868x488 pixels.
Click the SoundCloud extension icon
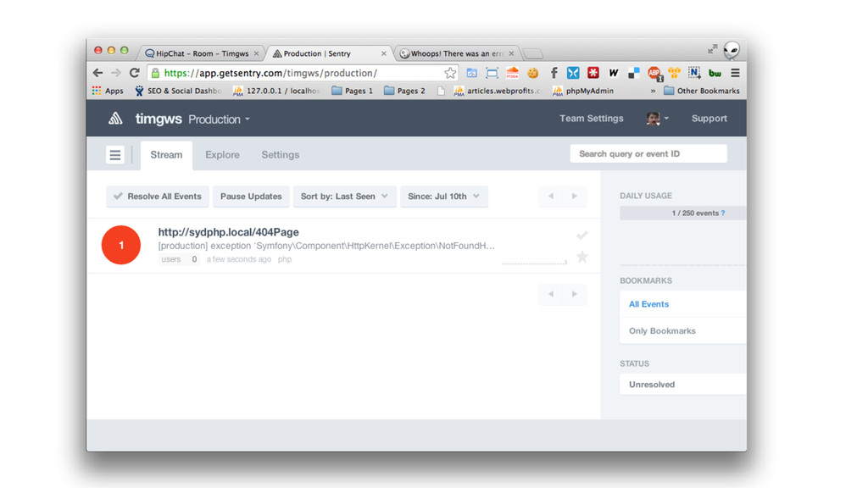513,73
